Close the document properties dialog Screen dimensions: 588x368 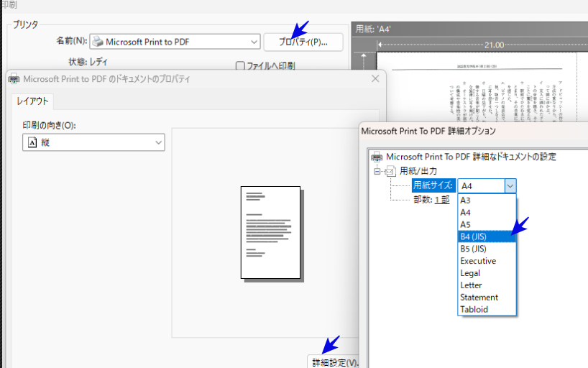375,79
